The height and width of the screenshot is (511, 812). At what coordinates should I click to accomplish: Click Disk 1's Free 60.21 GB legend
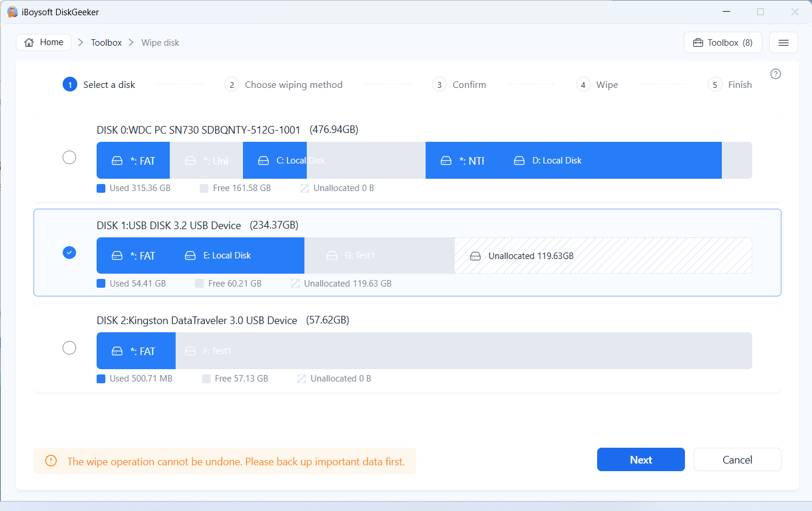(228, 284)
